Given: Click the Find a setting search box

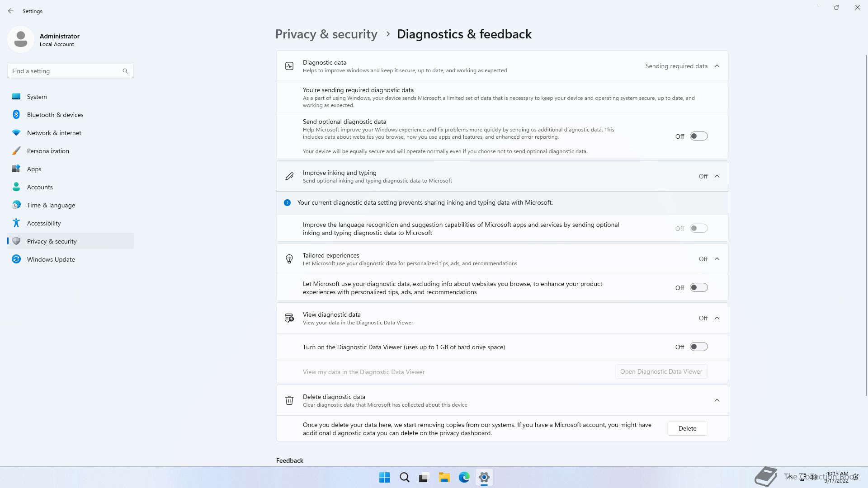Looking at the screenshot, I should point(71,71).
